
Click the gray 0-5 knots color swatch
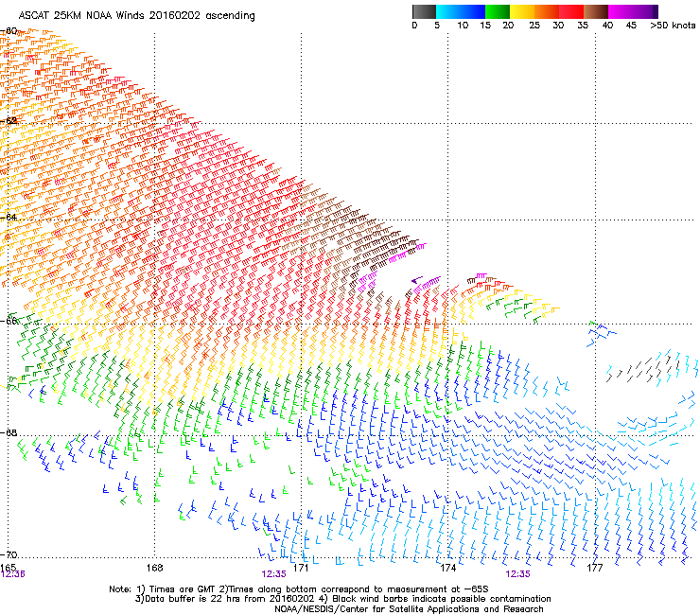424,11
